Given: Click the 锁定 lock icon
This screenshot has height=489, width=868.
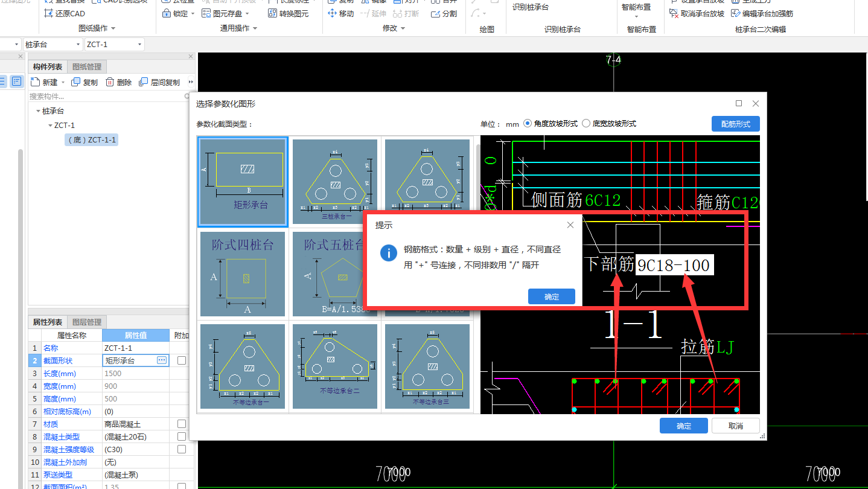Looking at the screenshot, I should coord(167,13).
